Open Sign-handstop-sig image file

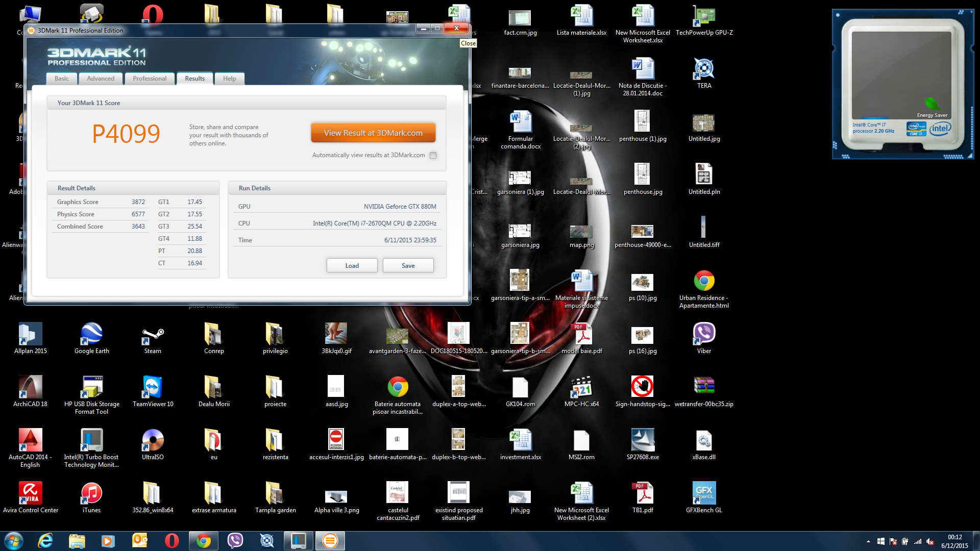click(x=643, y=391)
